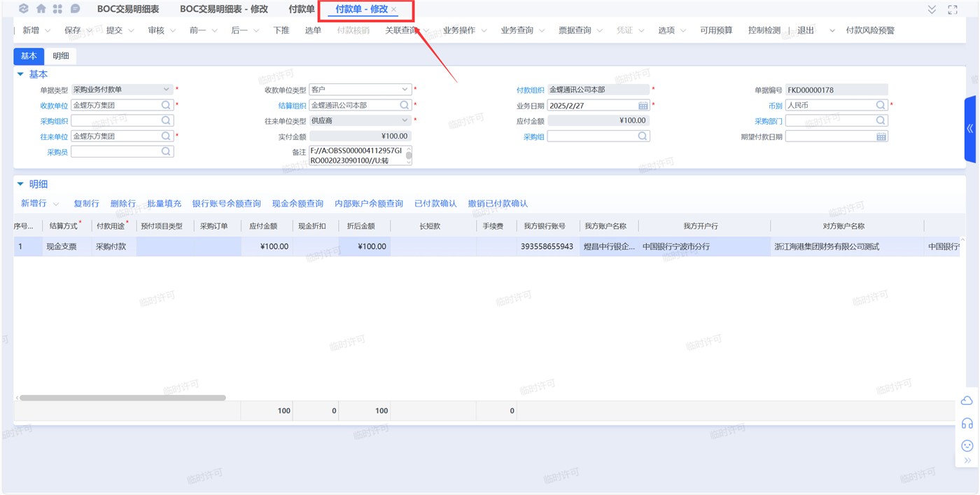Open calendar picker for 期望付款日期
The height and width of the screenshot is (495, 980).
tap(881, 137)
